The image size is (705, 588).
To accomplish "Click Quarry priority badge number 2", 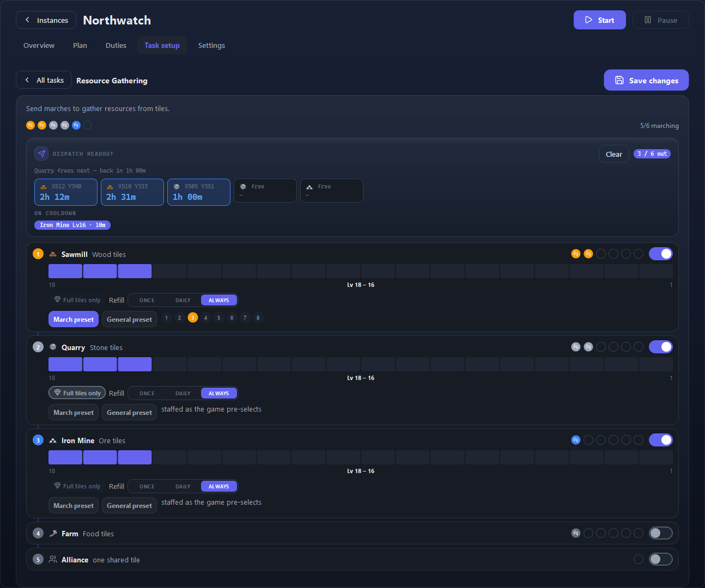I will tap(38, 347).
